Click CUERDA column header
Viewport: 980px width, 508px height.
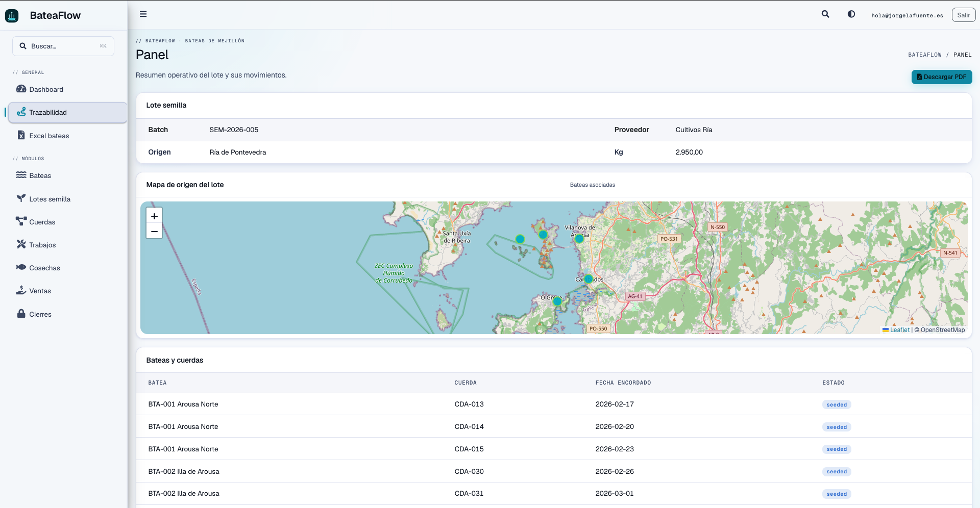pos(465,383)
